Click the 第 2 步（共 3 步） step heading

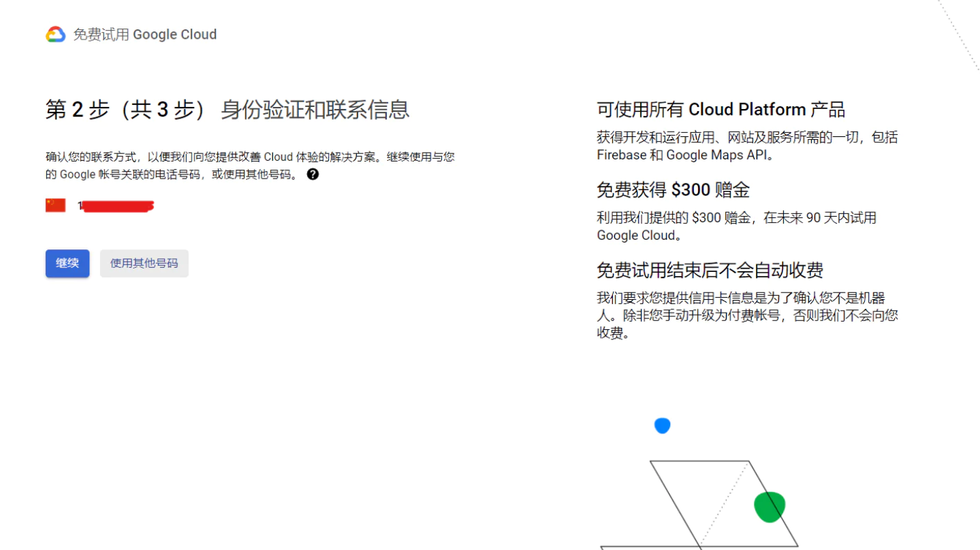(x=125, y=110)
